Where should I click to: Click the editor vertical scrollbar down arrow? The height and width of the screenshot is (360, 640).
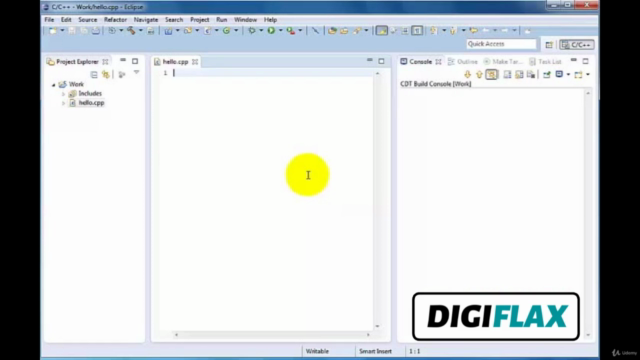(x=377, y=326)
